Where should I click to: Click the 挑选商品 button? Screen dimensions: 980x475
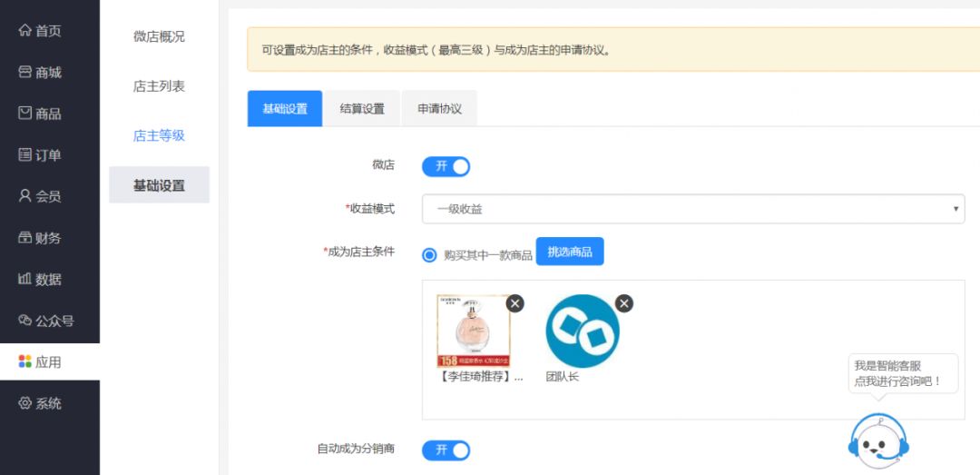pyautogui.click(x=570, y=252)
